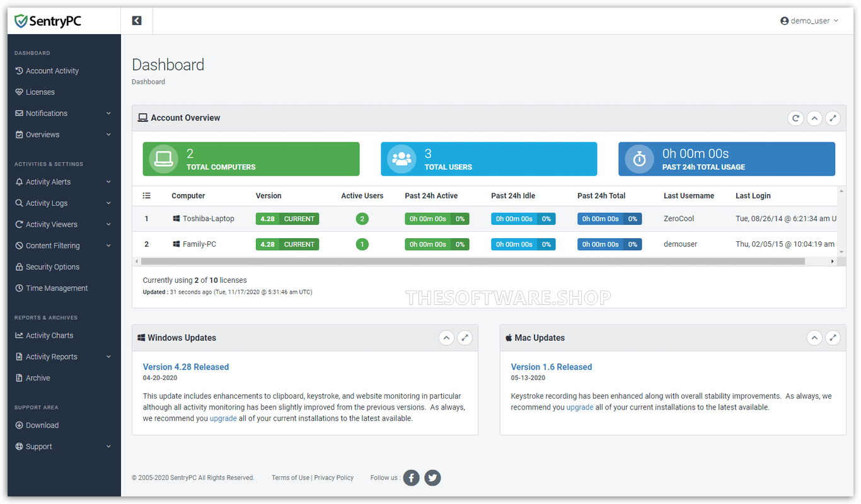Collapse the sidebar with the arrow button
Viewport: 861px width, 504px height.
pos(137,21)
